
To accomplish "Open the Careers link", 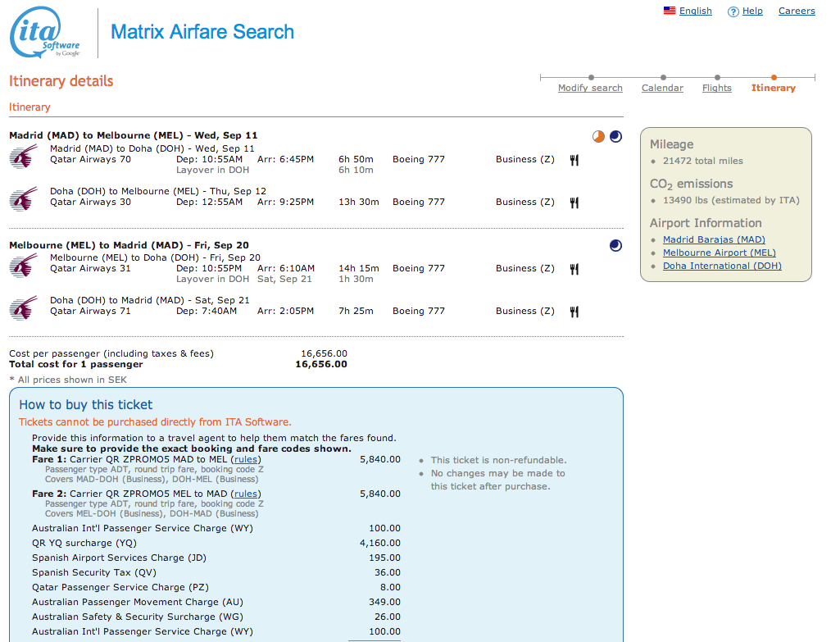I will (796, 11).
